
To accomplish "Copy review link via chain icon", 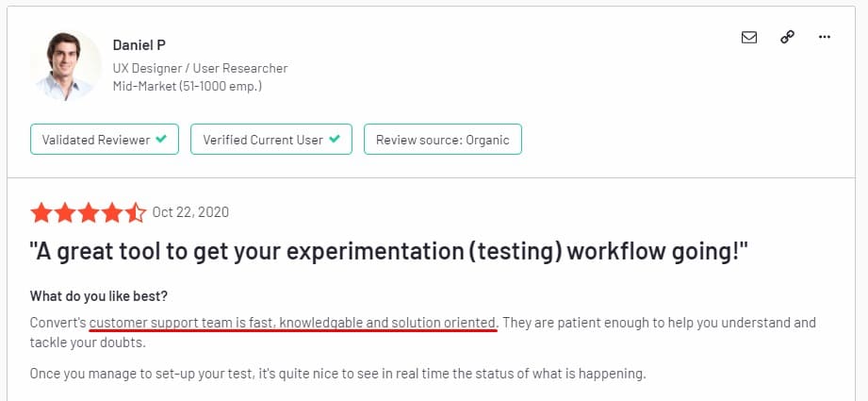I will point(787,38).
